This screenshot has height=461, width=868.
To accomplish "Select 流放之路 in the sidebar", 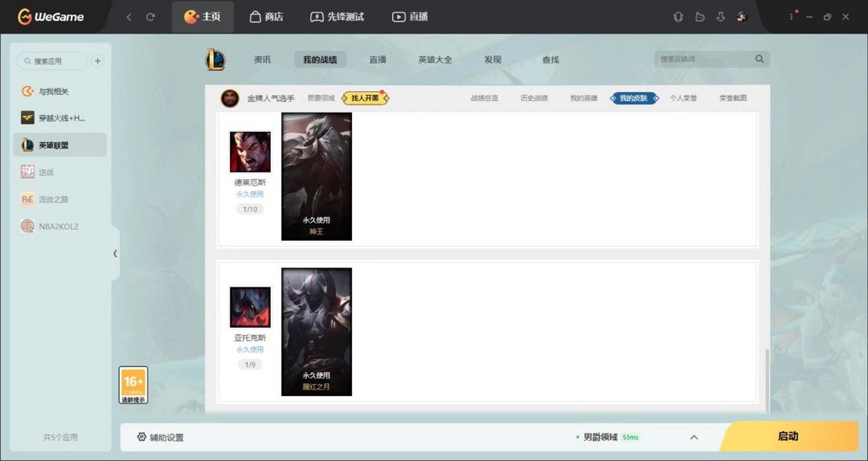I will [x=59, y=199].
